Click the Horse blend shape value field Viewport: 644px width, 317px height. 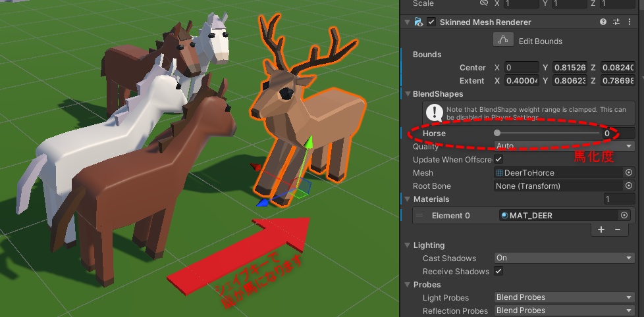coord(618,133)
